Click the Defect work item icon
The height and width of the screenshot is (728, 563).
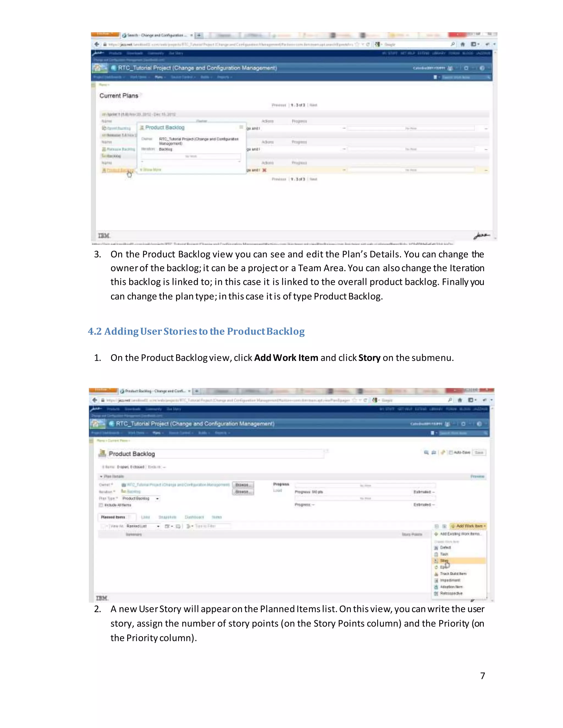coord(436,548)
